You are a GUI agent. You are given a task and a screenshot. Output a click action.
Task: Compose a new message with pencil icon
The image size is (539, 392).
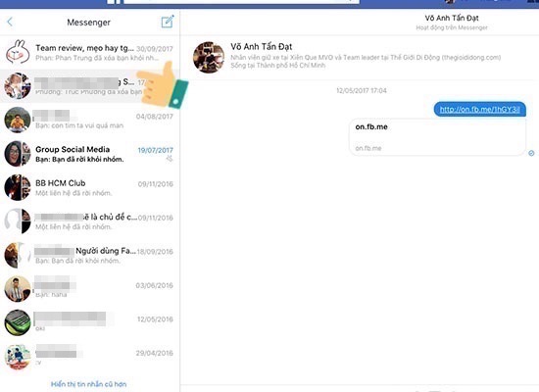click(x=168, y=22)
